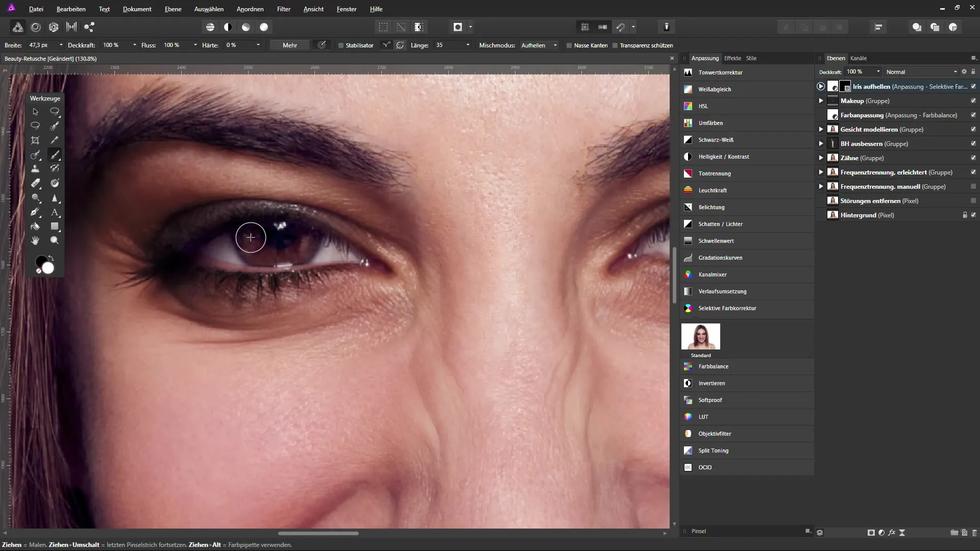Switch to Liquify Persona icon
980x551 pixels.
(36, 27)
